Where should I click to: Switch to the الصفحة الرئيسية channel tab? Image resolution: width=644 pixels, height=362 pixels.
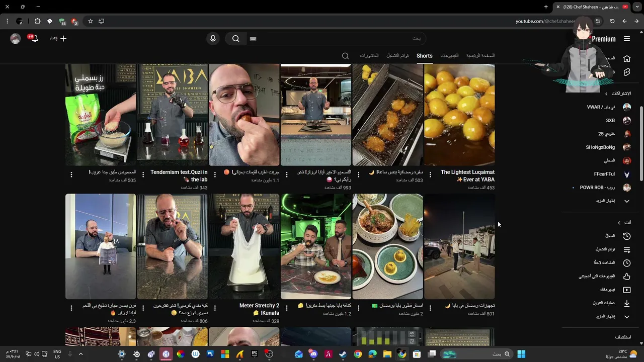(480, 56)
